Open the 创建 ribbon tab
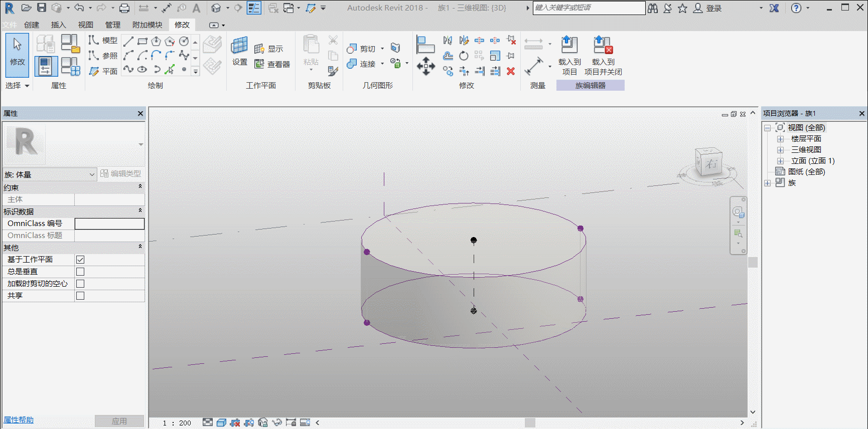This screenshot has height=429, width=868. tap(32, 25)
